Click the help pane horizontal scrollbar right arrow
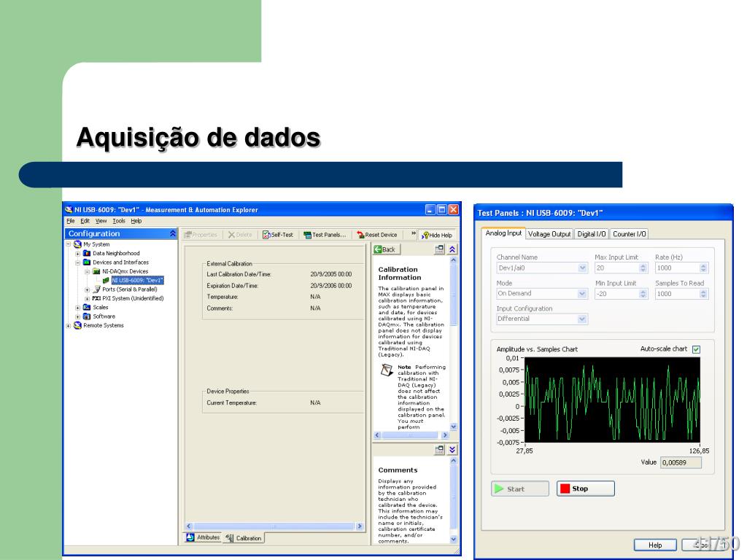 [445, 435]
